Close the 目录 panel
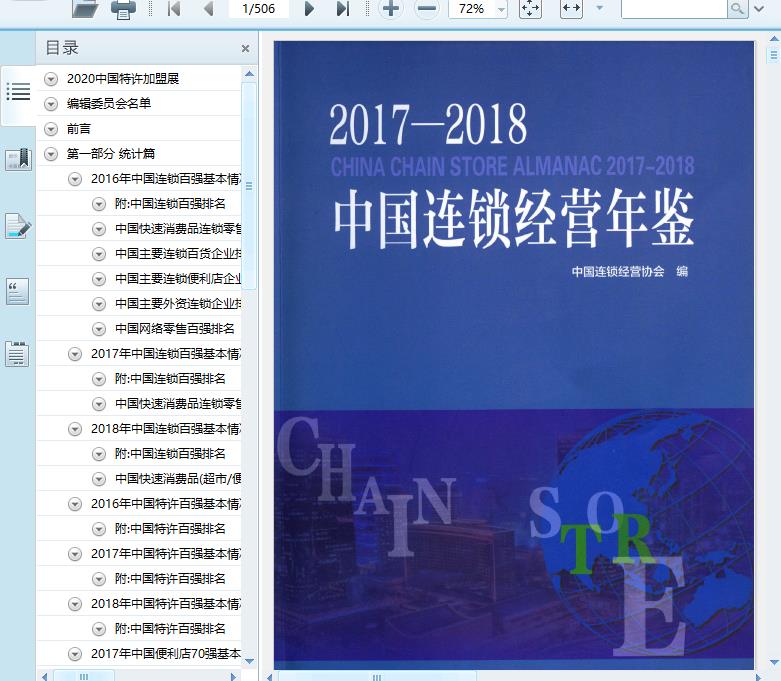Image resolution: width=781 pixels, height=681 pixels. click(245, 48)
